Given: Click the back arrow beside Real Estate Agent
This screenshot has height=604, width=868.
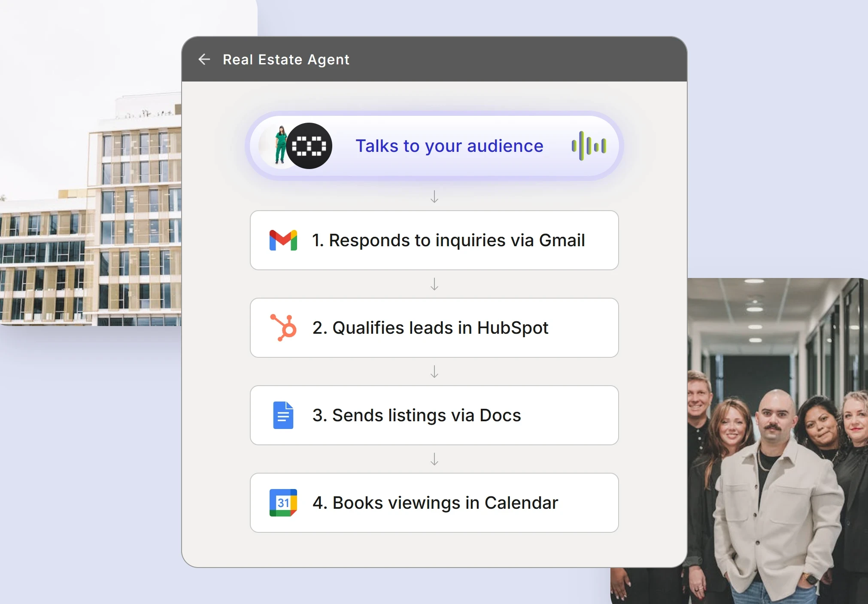Looking at the screenshot, I should [x=204, y=59].
